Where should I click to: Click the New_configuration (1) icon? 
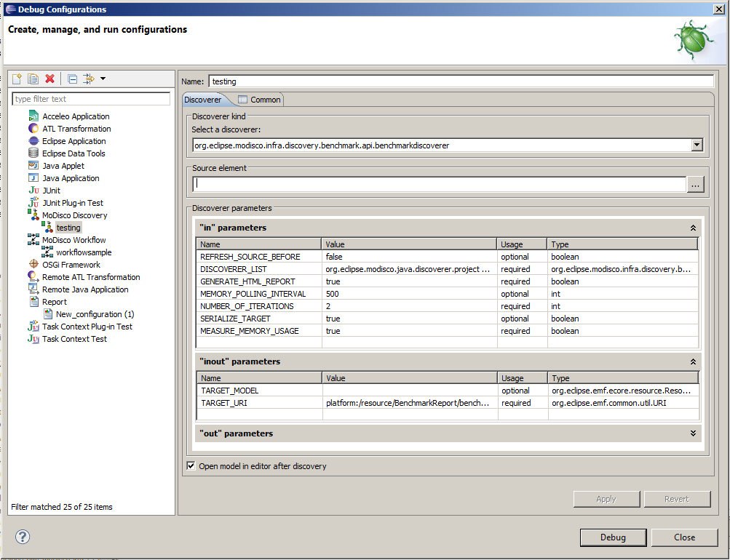pos(48,314)
